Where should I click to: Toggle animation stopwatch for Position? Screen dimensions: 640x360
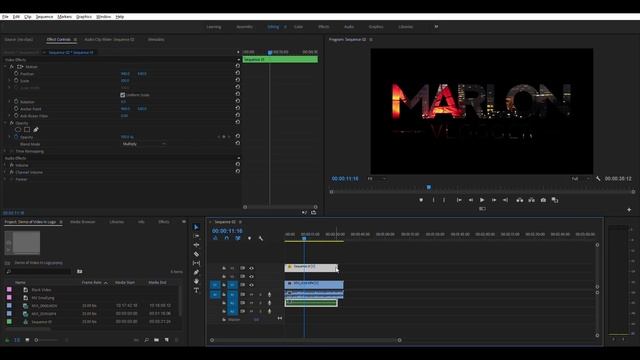pyautogui.click(x=16, y=73)
